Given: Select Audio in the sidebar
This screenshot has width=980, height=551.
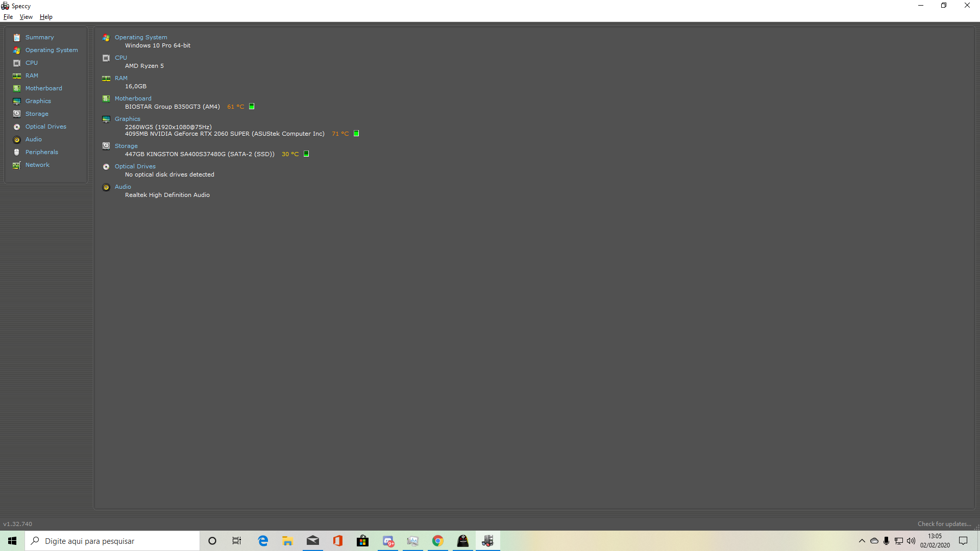Looking at the screenshot, I should tap(34, 139).
